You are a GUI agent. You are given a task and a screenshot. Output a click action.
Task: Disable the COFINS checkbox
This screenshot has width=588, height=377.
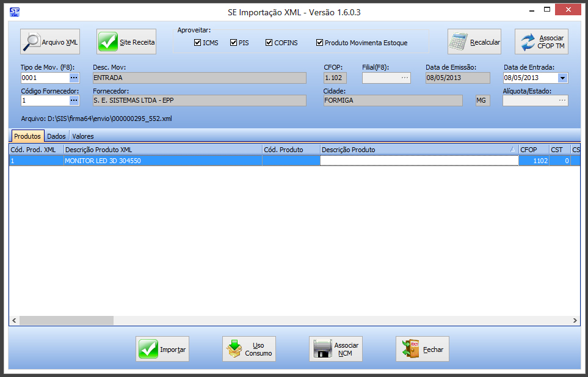click(269, 43)
